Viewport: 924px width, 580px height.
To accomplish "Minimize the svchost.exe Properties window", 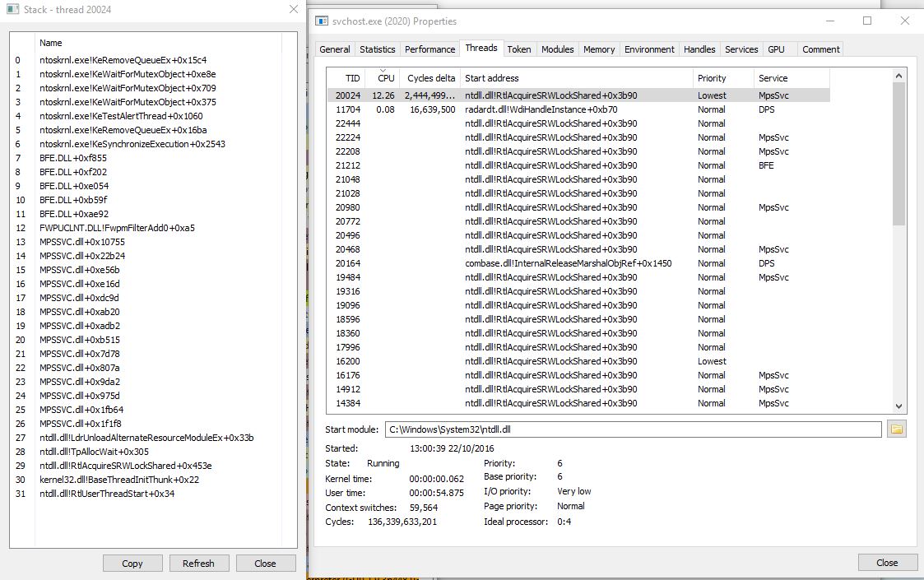I will pyautogui.click(x=830, y=21).
